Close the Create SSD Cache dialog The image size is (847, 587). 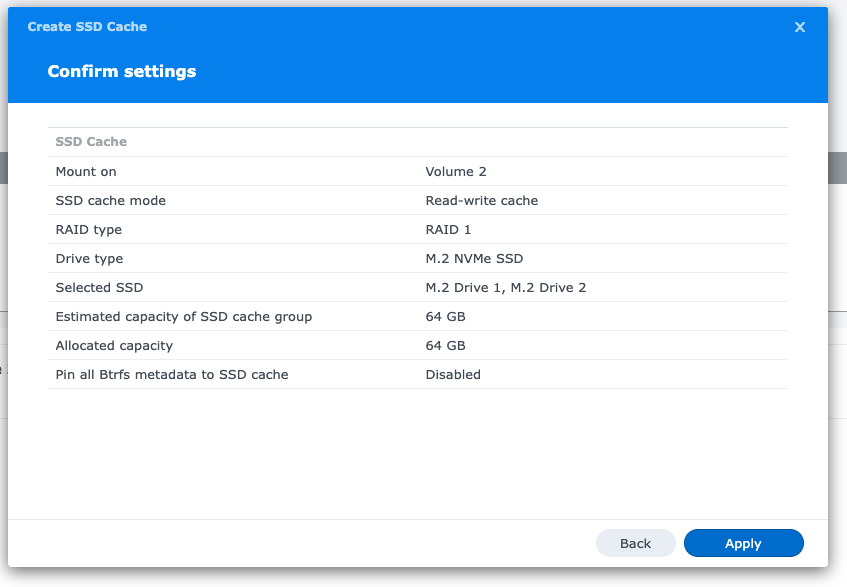[799, 27]
